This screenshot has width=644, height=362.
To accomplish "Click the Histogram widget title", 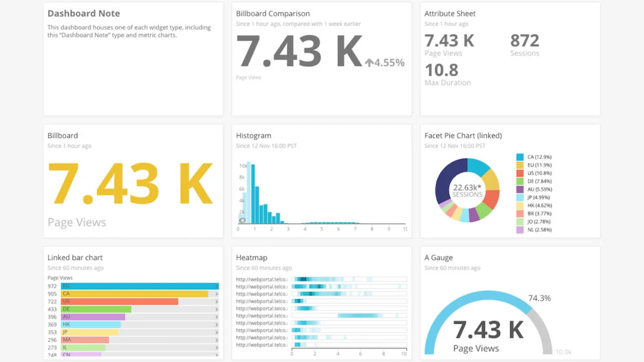I will point(253,136).
